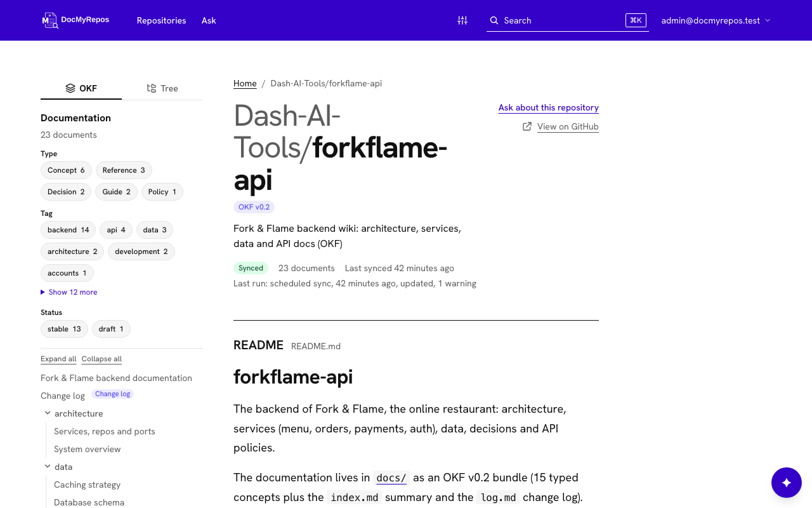Click Expand all in document tree
812x508 pixels.
(58, 359)
